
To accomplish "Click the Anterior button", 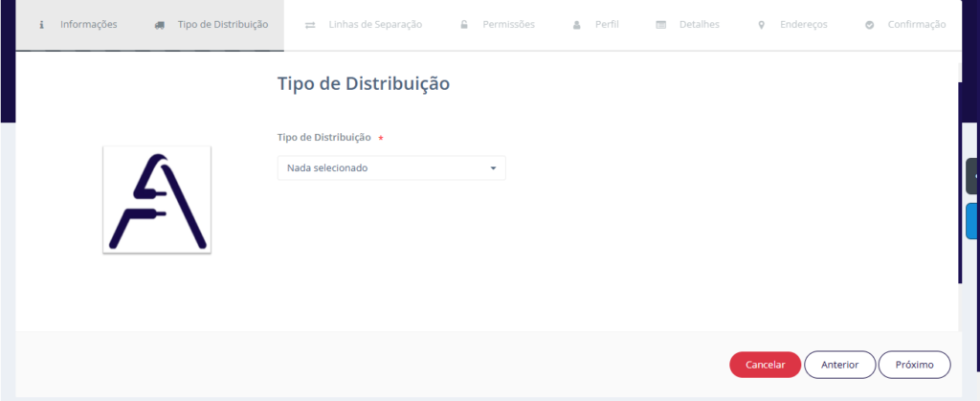I will click(838, 365).
